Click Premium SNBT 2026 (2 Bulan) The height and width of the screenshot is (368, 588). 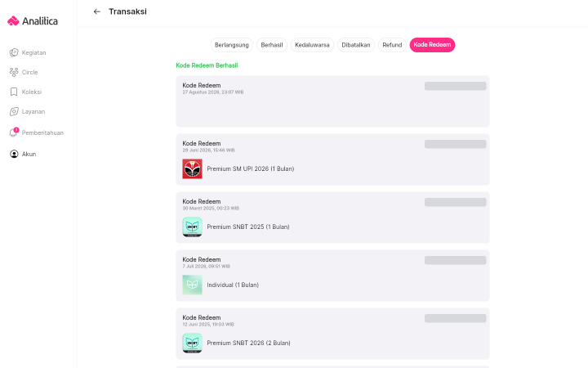coord(248,343)
